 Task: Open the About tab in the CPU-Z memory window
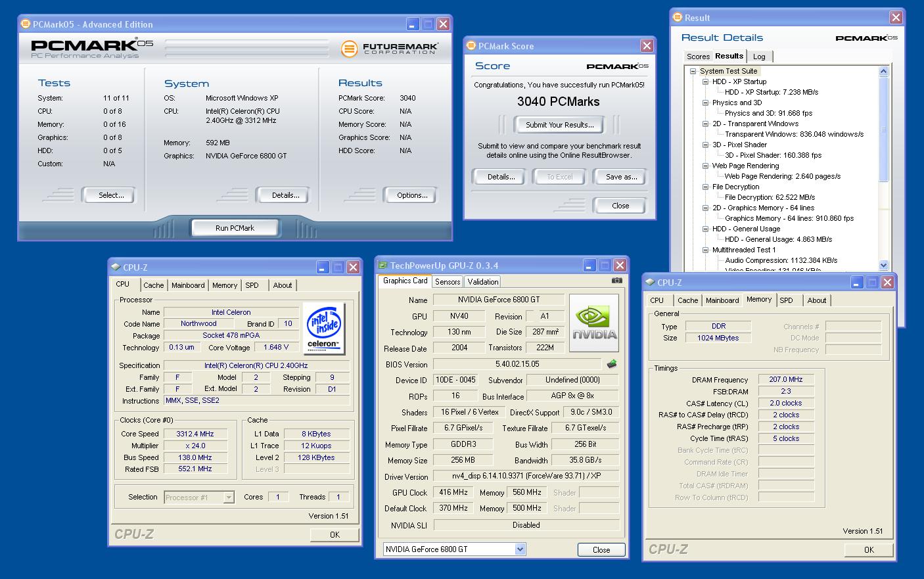[x=817, y=300]
